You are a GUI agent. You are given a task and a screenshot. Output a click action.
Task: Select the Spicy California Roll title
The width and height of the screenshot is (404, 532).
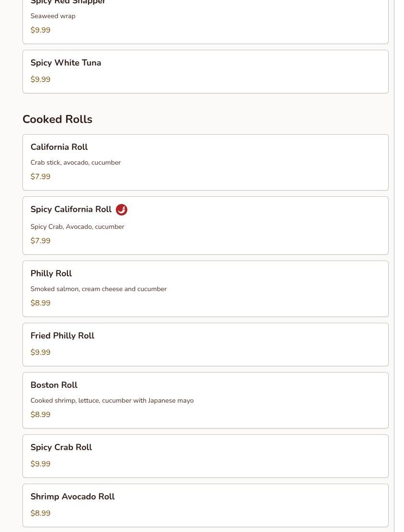coord(71,210)
